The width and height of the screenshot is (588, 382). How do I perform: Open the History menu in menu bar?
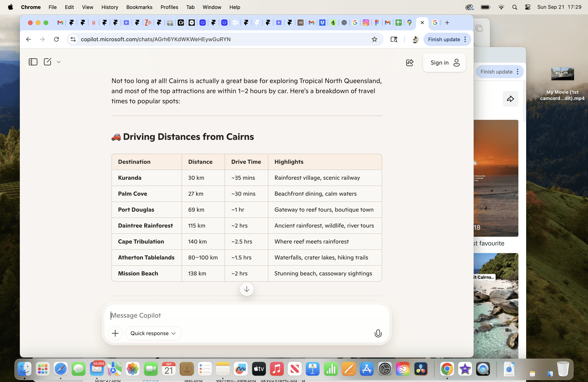(109, 7)
